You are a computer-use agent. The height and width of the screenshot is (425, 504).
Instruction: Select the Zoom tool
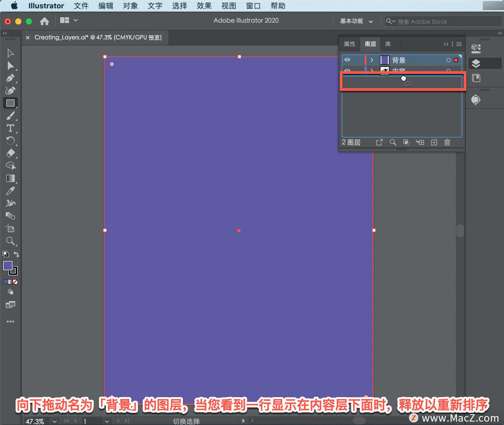tap(10, 241)
